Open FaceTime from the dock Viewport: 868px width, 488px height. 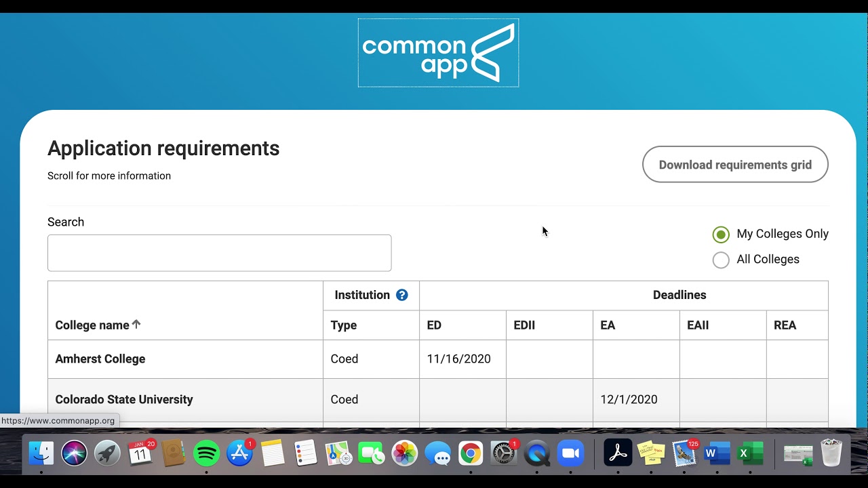pyautogui.click(x=372, y=453)
